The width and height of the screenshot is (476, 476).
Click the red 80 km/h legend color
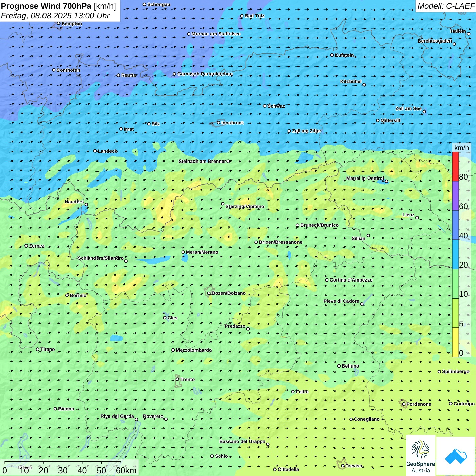(x=455, y=166)
